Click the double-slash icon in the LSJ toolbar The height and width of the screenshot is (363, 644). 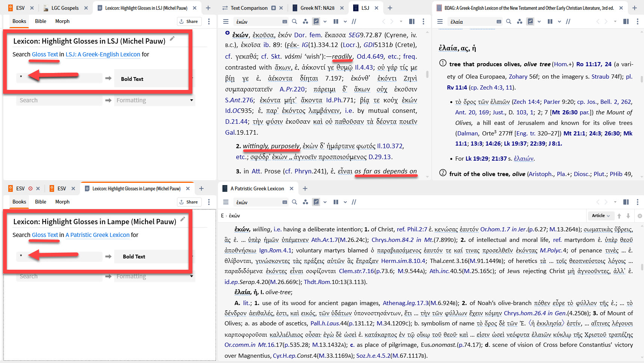[354, 21]
